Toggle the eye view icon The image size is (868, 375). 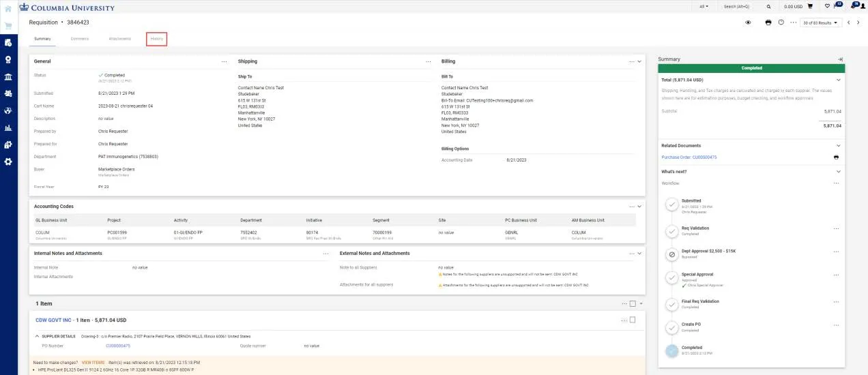(748, 22)
